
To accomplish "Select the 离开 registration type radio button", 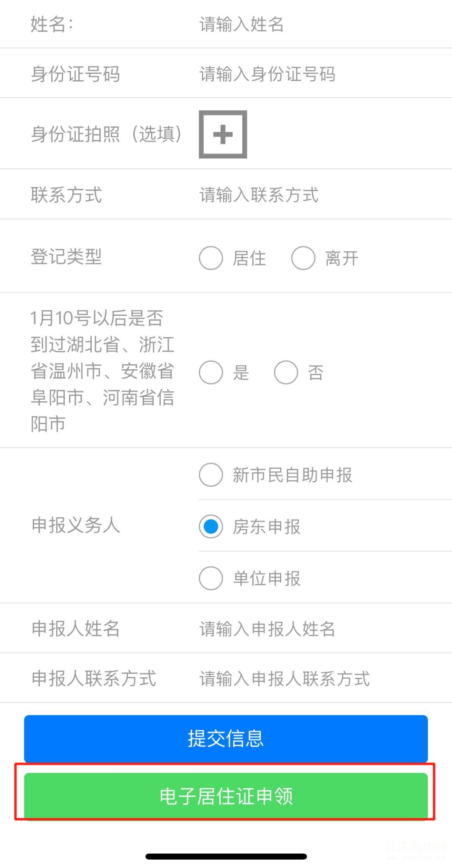I will click(x=303, y=258).
